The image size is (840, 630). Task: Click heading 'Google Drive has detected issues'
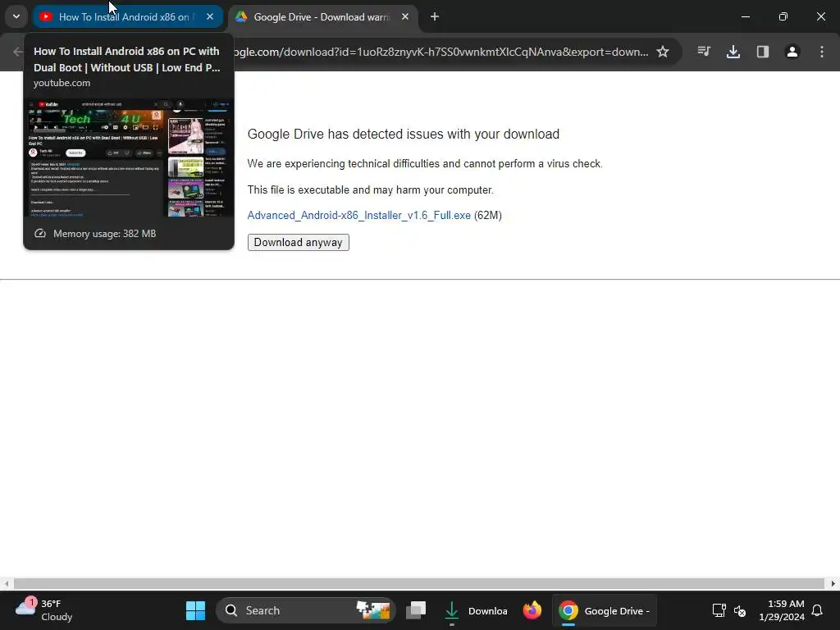pos(404,134)
